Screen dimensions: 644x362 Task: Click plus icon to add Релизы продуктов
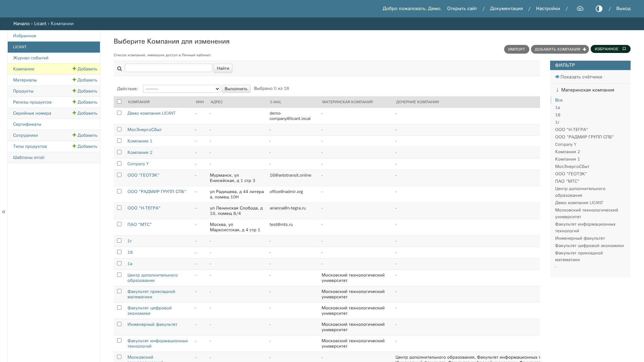click(74, 102)
